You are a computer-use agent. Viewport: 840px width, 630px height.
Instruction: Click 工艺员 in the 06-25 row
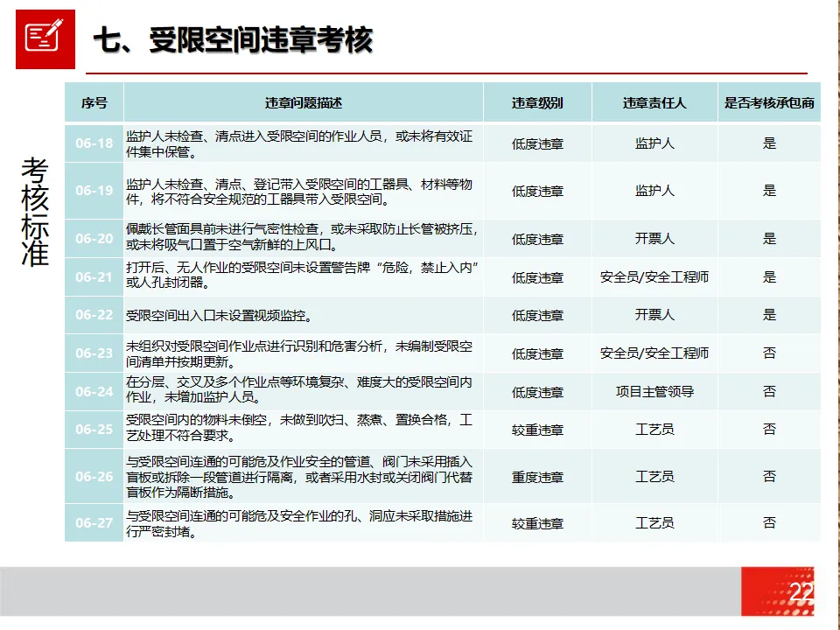click(654, 429)
